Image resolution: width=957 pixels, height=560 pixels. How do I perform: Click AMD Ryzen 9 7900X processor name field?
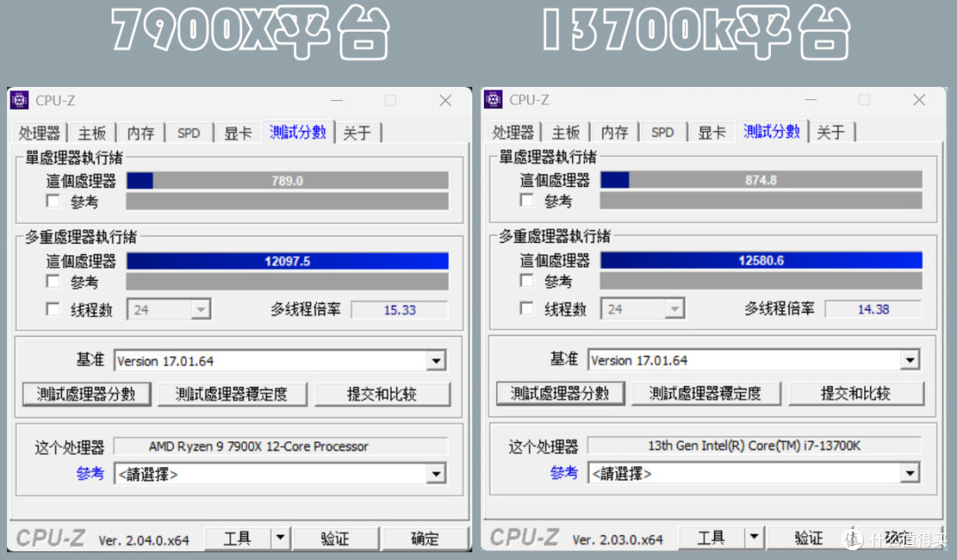281,447
